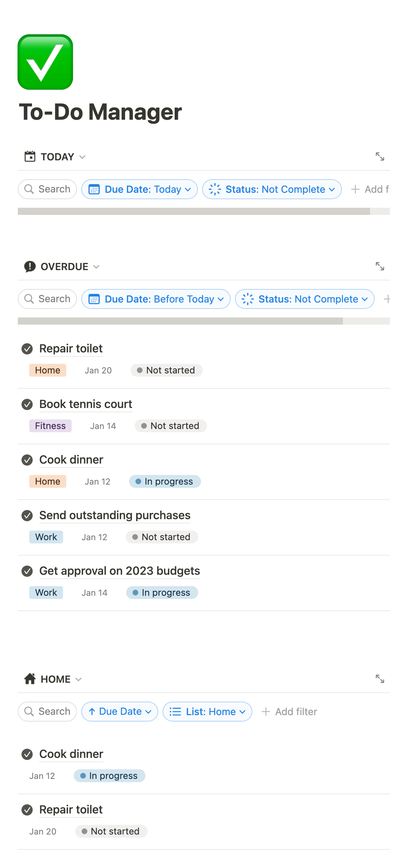Click the green checkmark page icon
Image resolution: width=401 pixels, height=868 pixels.
(x=45, y=62)
